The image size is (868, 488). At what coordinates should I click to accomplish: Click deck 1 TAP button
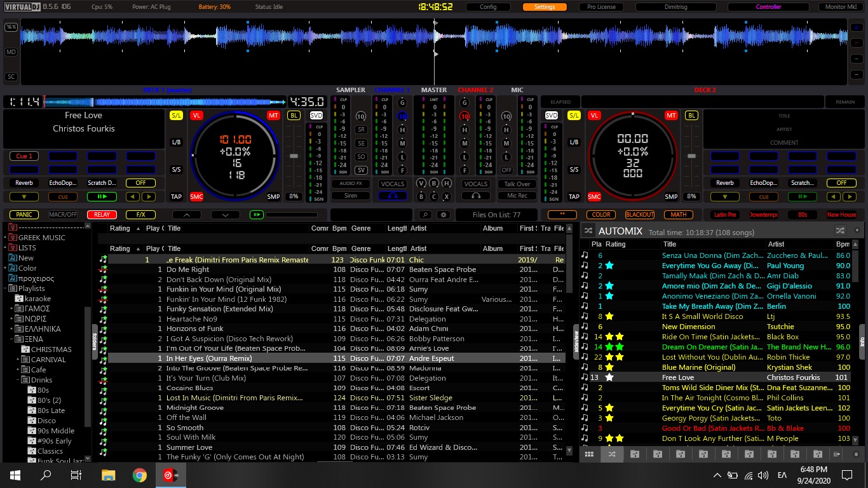click(x=176, y=197)
